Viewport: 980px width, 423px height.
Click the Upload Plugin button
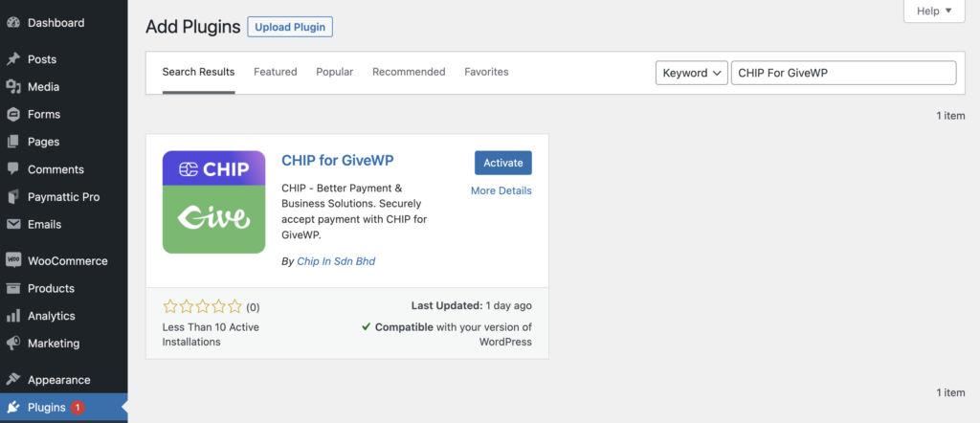pyautogui.click(x=290, y=27)
